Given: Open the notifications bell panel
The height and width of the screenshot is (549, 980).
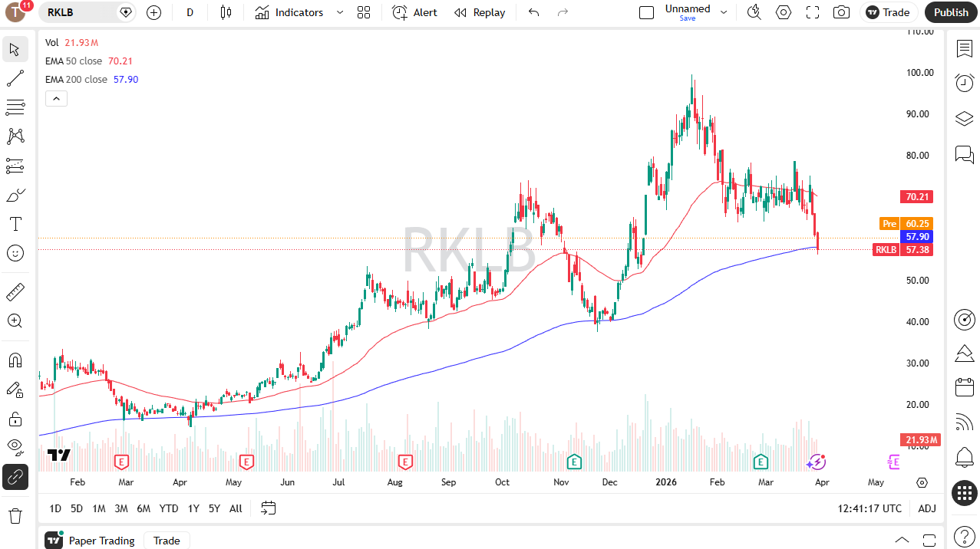Looking at the screenshot, I should (x=965, y=458).
